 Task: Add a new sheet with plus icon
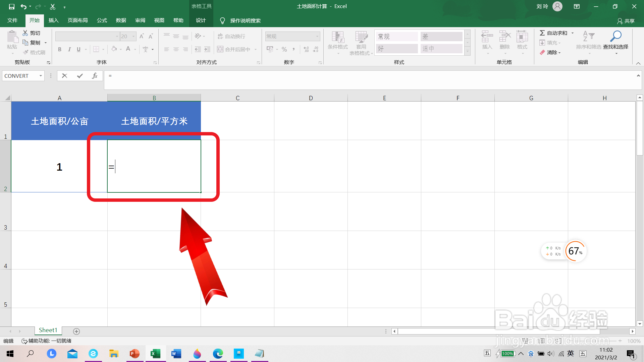76,331
